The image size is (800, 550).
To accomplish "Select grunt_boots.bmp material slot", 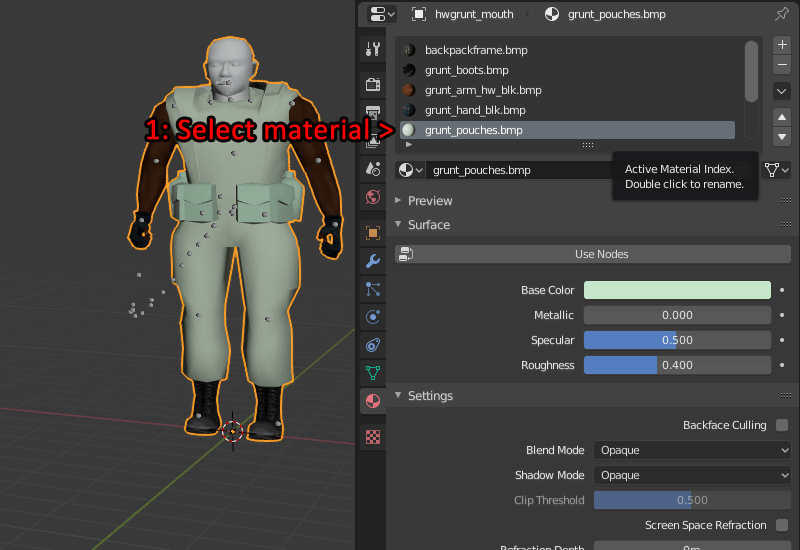I will pyautogui.click(x=567, y=70).
